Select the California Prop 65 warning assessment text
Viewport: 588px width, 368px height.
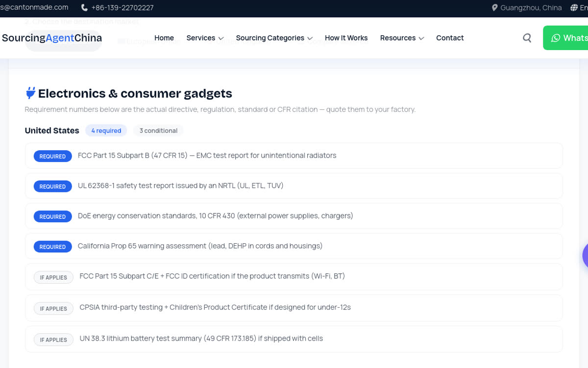coord(200,246)
